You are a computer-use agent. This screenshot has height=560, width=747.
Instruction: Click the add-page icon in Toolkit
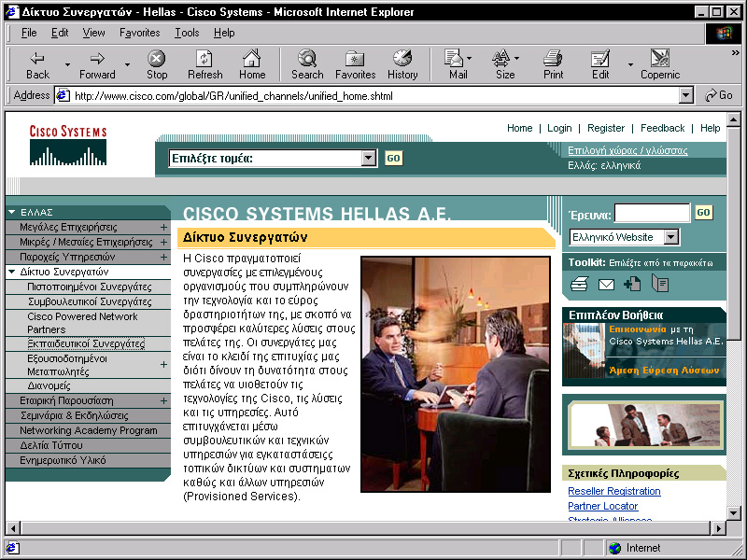(x=632, y=285)
